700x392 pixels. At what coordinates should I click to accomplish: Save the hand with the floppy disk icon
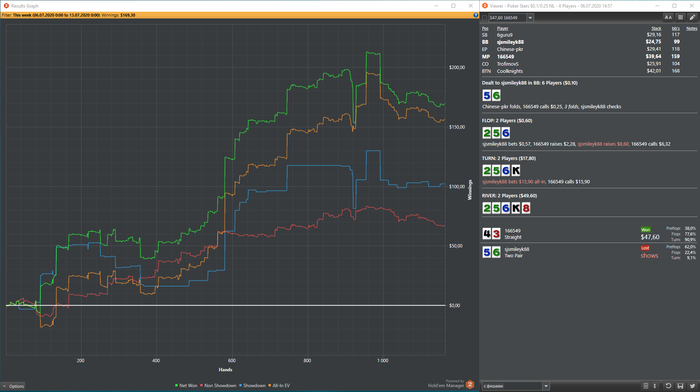[680, 386]
